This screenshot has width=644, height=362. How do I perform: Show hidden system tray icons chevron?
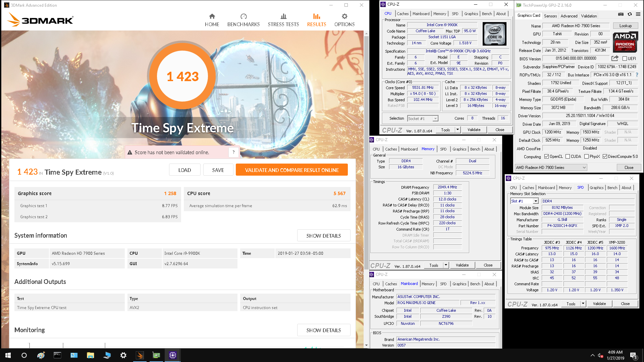(592, 356)
